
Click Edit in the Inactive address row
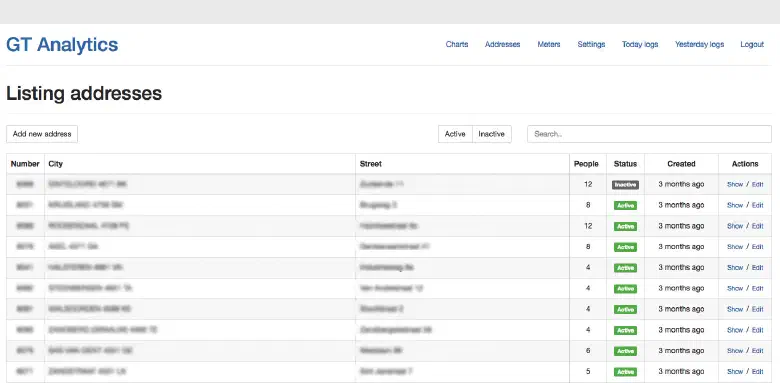tap(757, 185)
